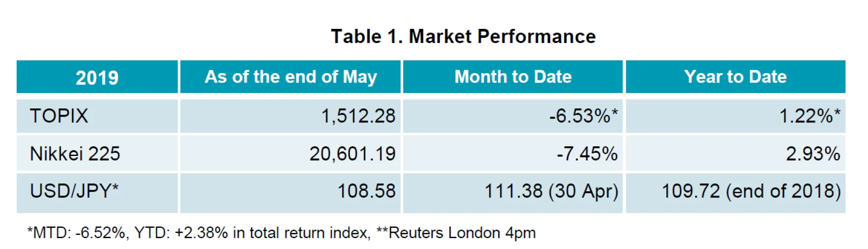The height and width of the screenshot is (249, 868).
Task: Click the As of the end of May header
Action: 291,77
